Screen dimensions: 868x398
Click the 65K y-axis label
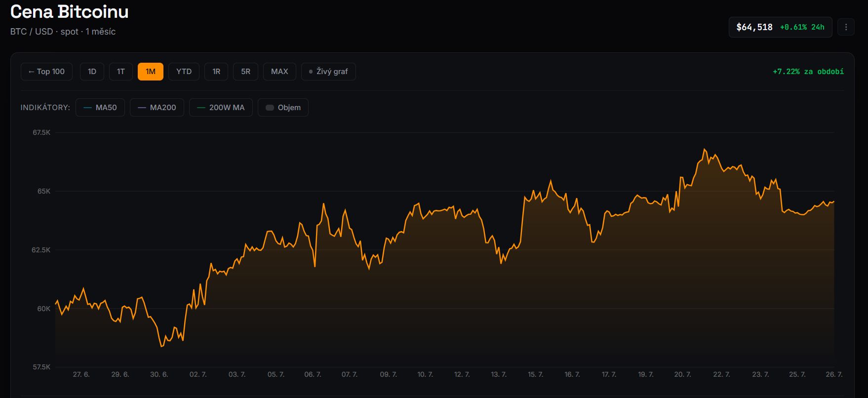pyautogui.click(x=44, y=191)
